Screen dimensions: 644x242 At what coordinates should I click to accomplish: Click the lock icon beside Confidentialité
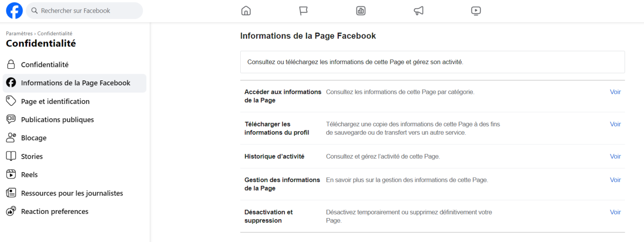(x=11, y=64)
